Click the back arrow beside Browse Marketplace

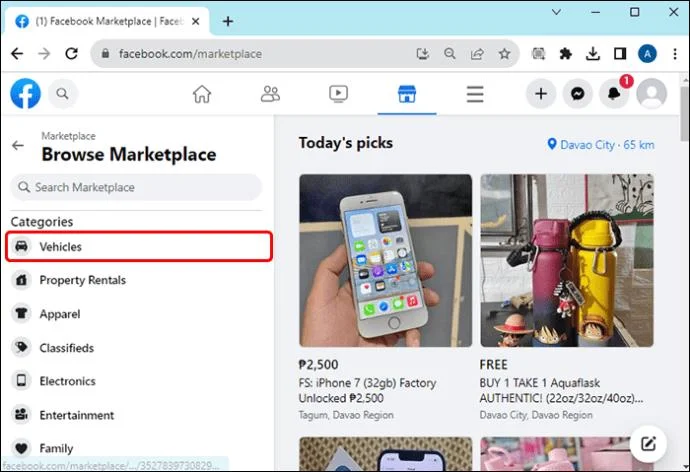[x=18, y=146]
